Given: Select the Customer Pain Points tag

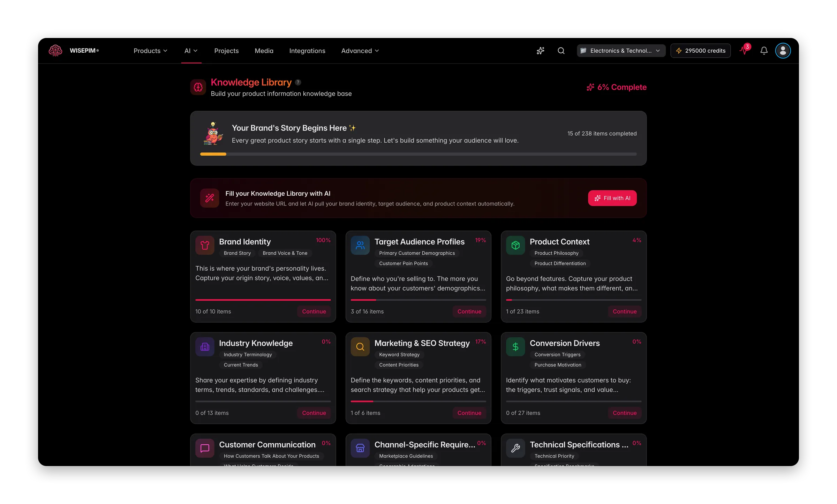Looking at the screenshot, I should tap(403, 264).
